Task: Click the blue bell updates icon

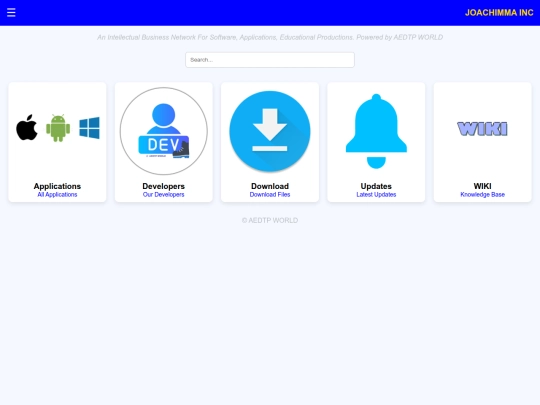Action: (x=376, y=131)
